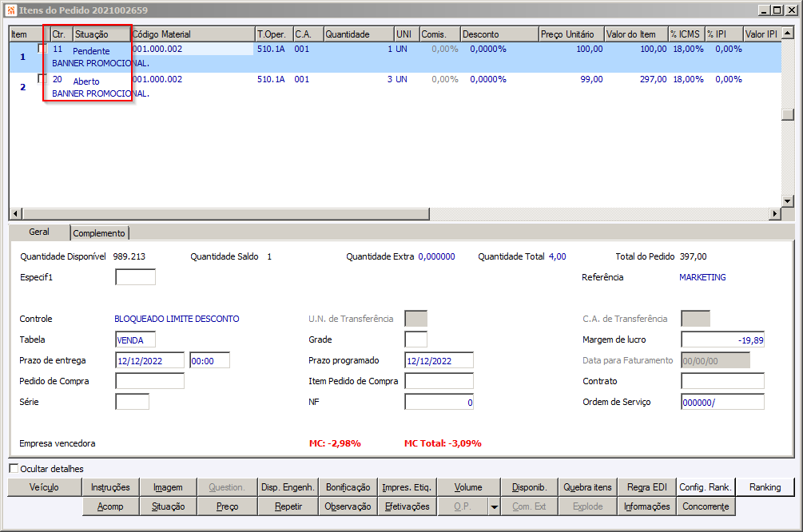Click the window icon in the title bar
The height and width of the screenshot is (532, 803).
click(x=10, y=10)
